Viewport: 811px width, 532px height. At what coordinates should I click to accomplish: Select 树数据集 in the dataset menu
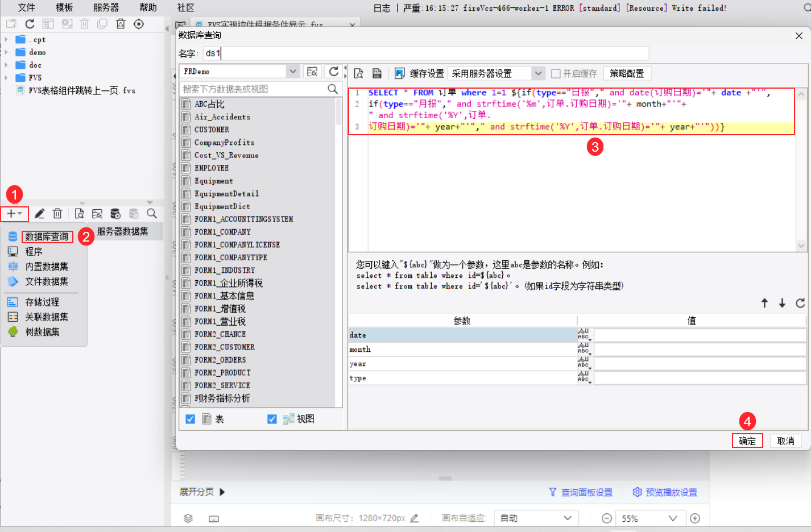pos(42,332)
